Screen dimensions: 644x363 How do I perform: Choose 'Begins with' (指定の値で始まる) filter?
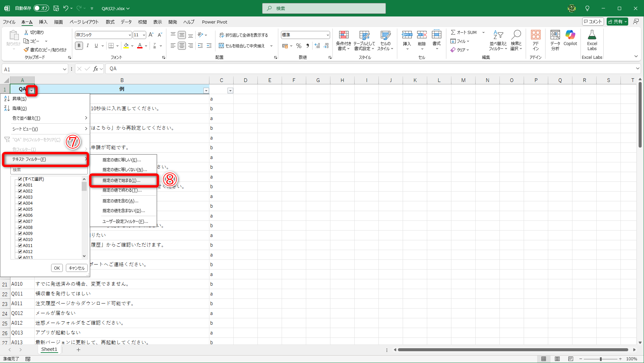[x=123, y=180]
